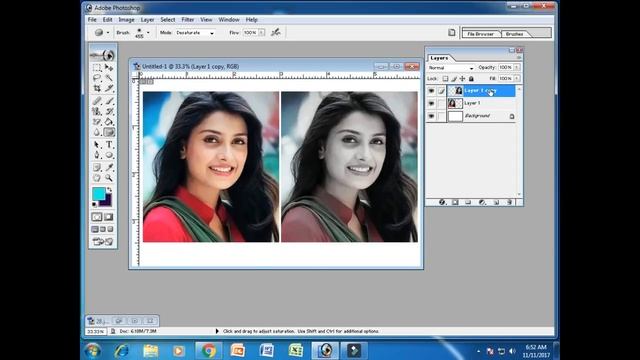This screenshot has height=360, width=640.
Task: Open the Filter menu
Action: [x=188, y=20]
